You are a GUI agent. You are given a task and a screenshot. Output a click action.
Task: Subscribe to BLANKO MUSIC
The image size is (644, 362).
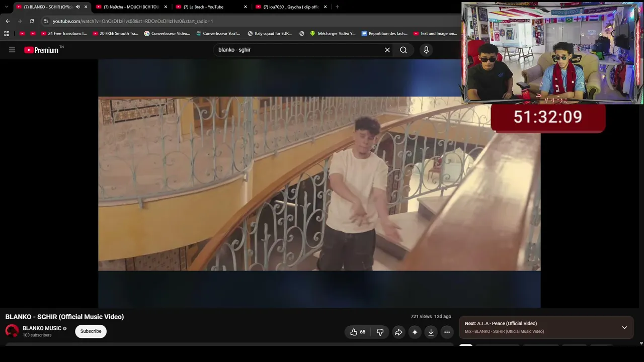[91, 331]
